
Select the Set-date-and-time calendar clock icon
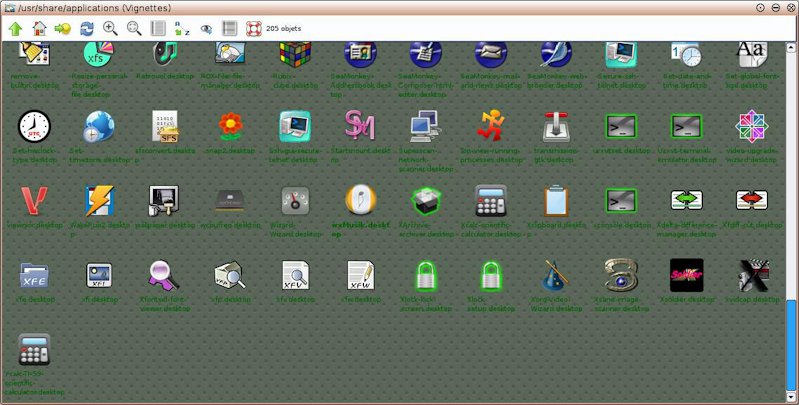[686, 55]
